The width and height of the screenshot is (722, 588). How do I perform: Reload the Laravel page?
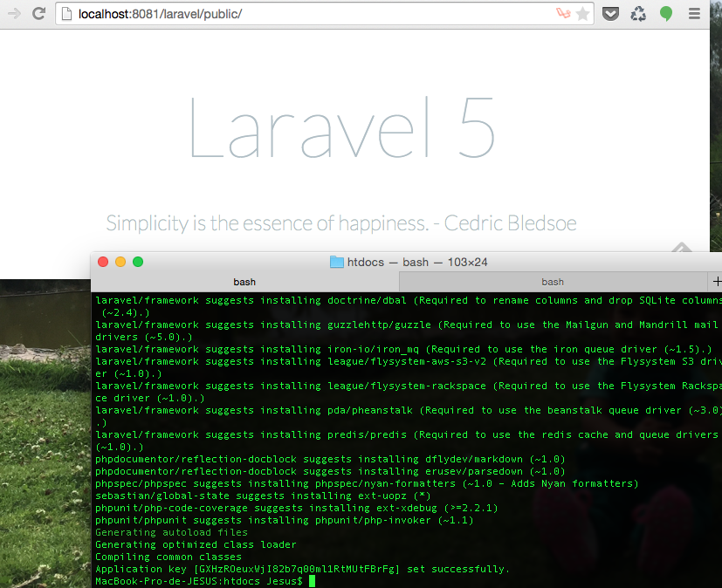click(x=37, y=14)
